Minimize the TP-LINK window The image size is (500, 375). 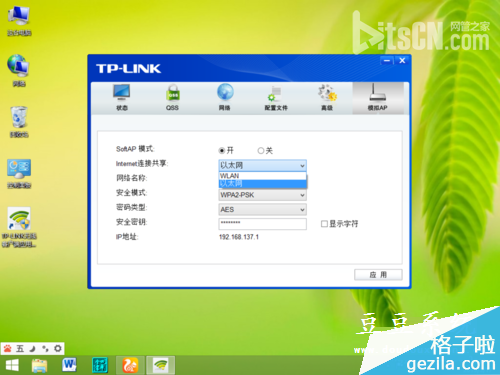tap(387, 61)
